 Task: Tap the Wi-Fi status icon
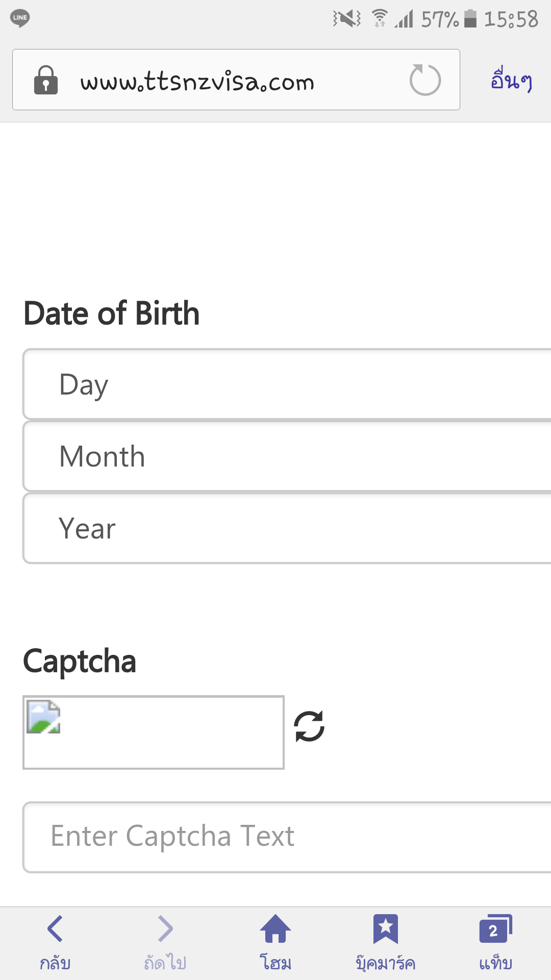[x=379, y=19]
